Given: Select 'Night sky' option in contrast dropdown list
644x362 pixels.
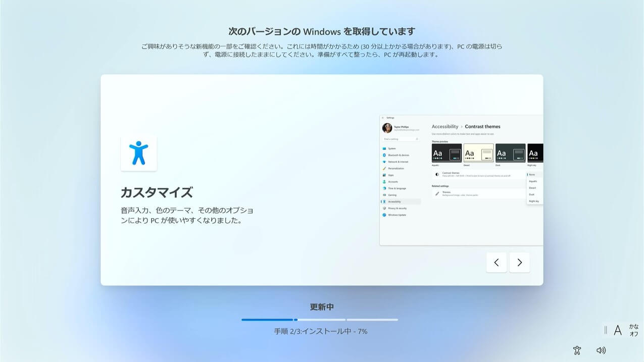Looking at the screenshot, I should click(535, 201).
